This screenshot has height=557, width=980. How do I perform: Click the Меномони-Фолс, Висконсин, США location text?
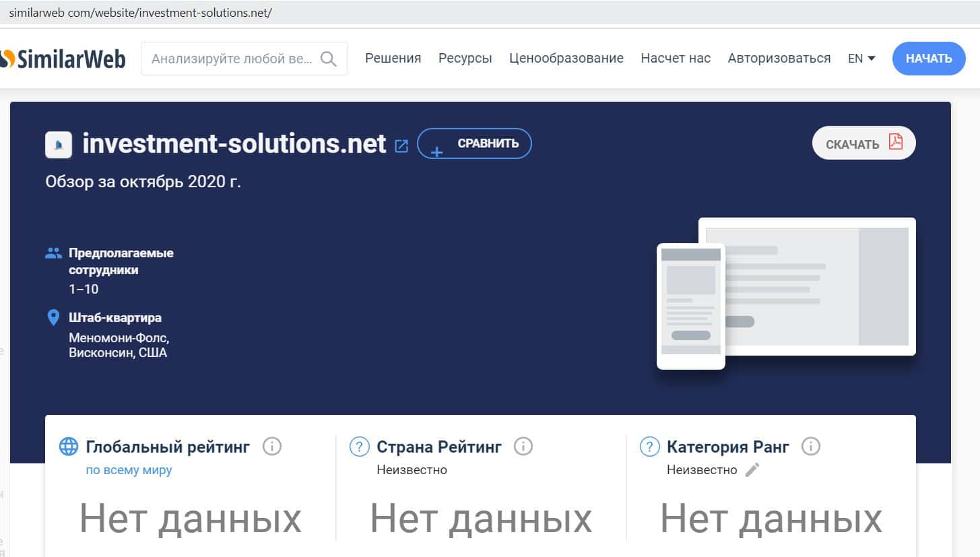(119, 344)
